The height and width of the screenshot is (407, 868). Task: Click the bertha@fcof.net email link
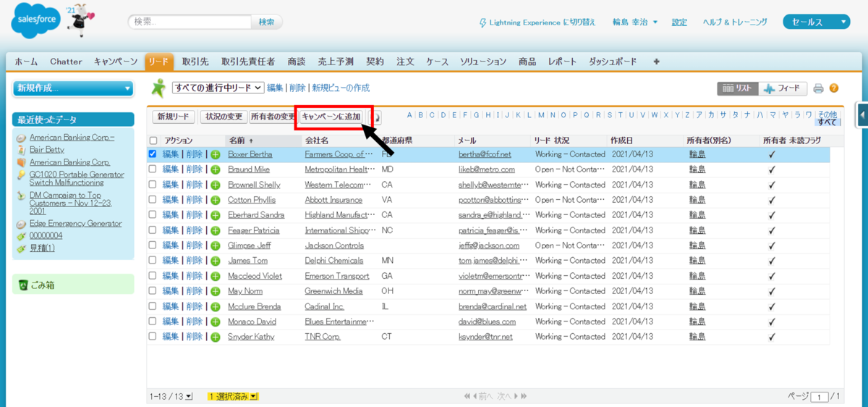click(485, 154)
